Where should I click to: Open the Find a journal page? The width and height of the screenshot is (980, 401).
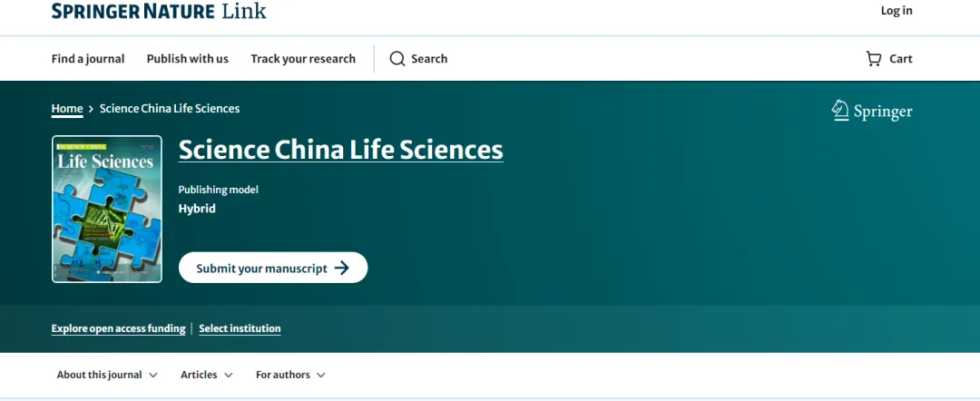point(88,59)
